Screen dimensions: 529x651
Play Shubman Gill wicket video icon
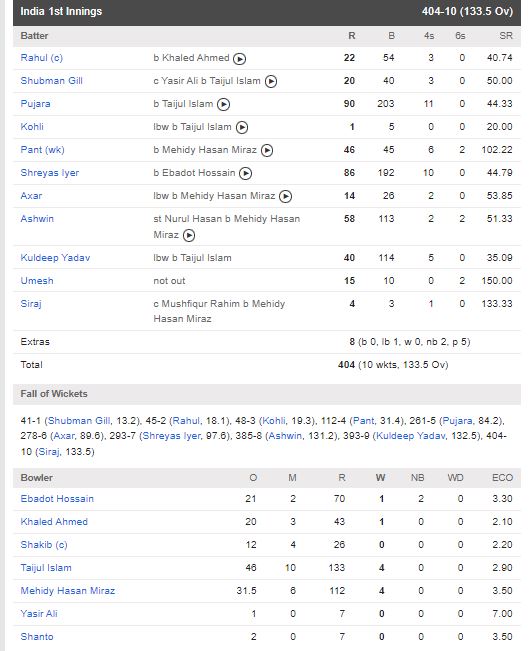click(x=271, y=82)
